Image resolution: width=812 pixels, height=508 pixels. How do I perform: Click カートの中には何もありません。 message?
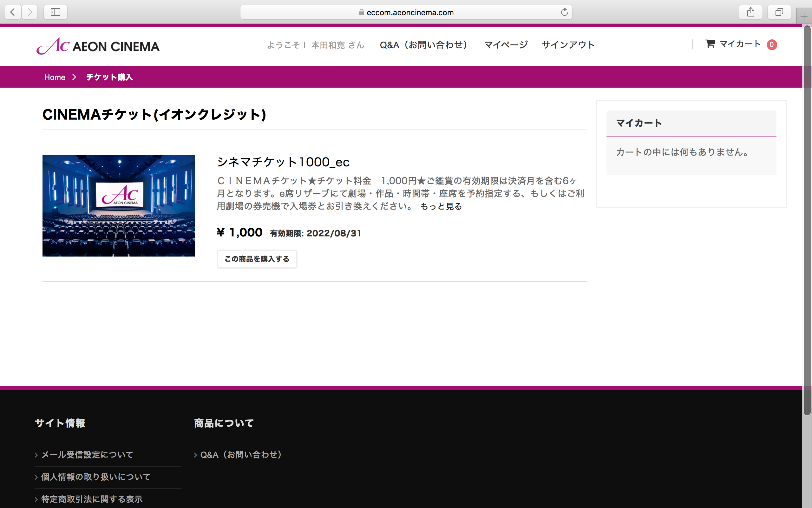click(682, 152)
